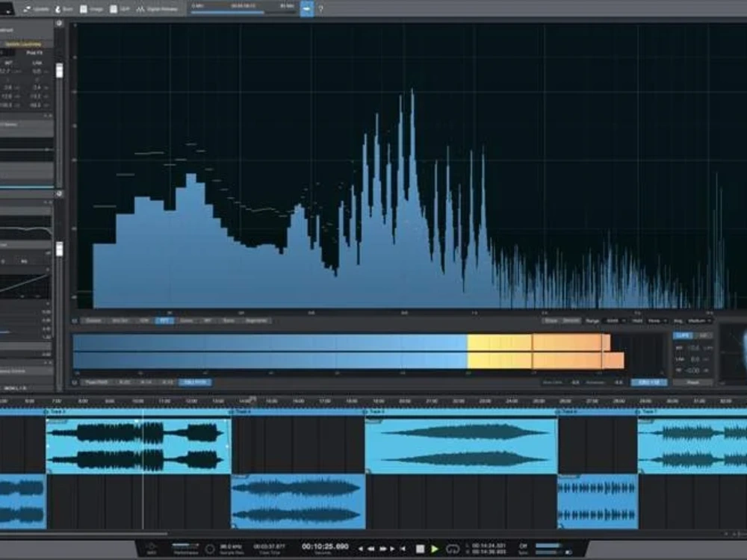
Task: Select the highlighted EBU R128 meter mode
Action: 195,382
